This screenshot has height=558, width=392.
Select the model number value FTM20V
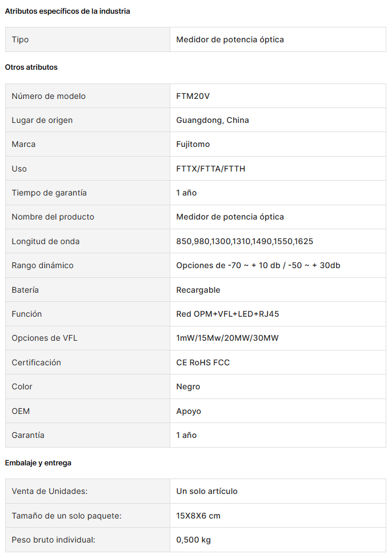[193, 96]
